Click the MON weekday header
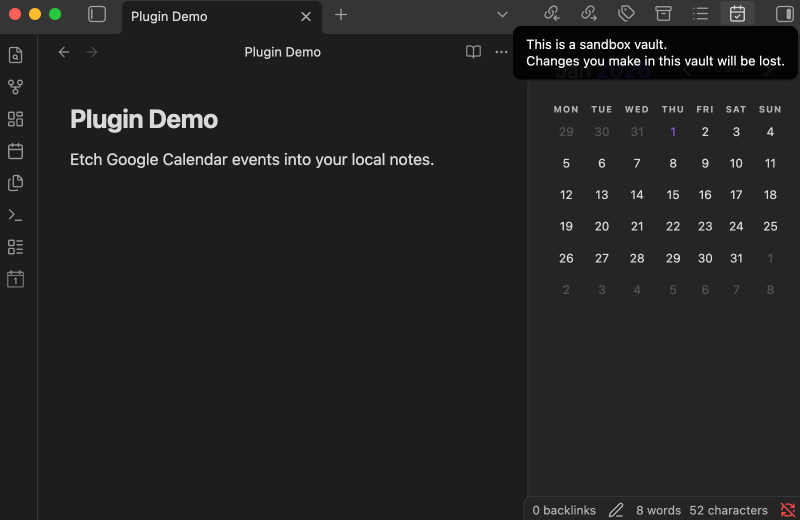 566,109
